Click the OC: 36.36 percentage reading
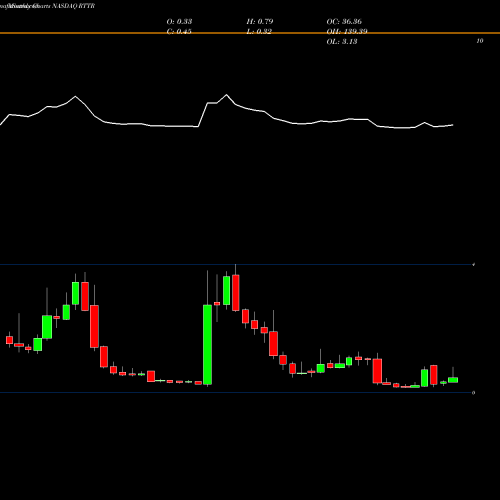Viewport: 500px width, 500px height. point(344,21)
